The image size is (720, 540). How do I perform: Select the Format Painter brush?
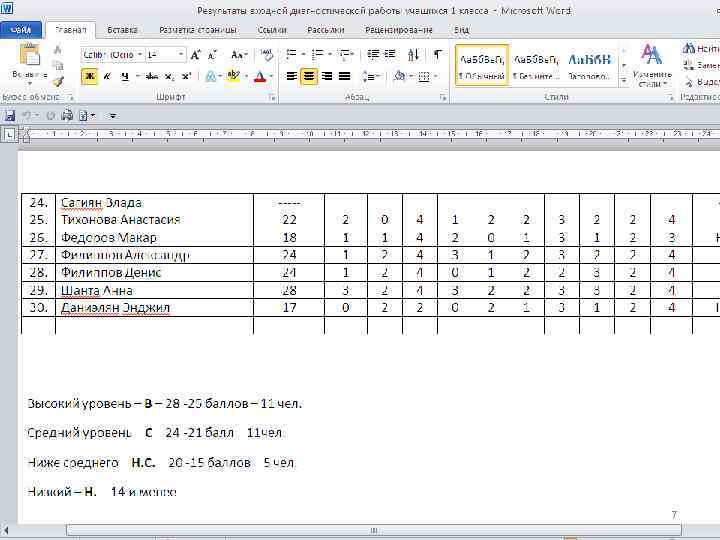coord(58,82)
